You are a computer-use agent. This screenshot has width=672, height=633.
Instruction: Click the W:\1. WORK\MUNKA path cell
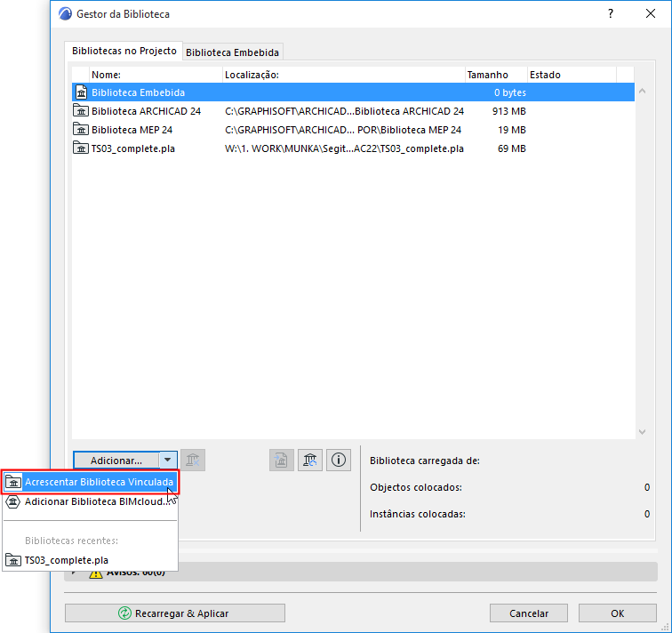pyautogui.click(x=344, y=148)
